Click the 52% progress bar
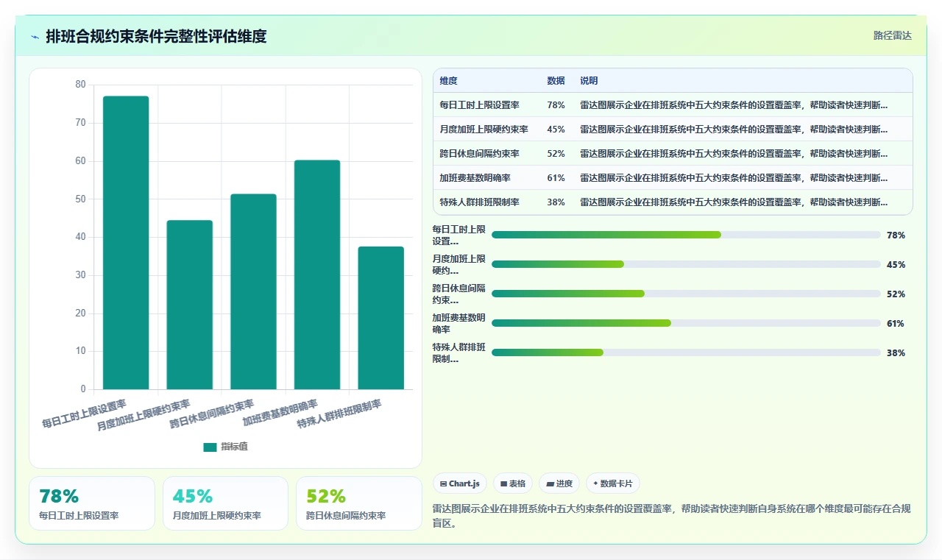The width and height of the screenshot is (942, 560). [686, 294]
